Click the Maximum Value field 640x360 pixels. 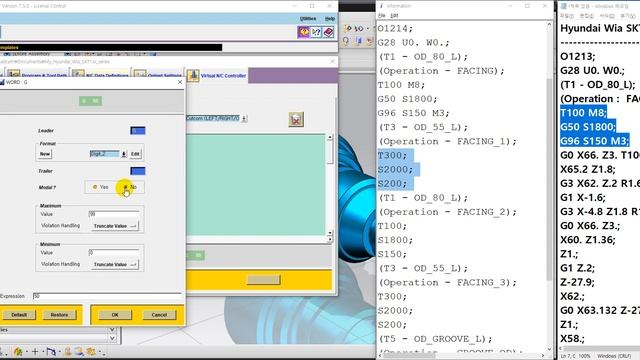pyautogui.click(x=114, y=214)
